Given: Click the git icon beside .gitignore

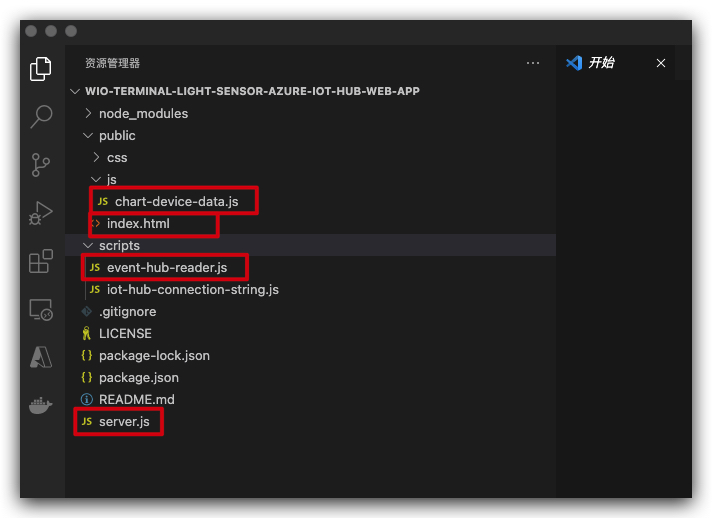Looking at the screenshot, I should coord(86,311).
